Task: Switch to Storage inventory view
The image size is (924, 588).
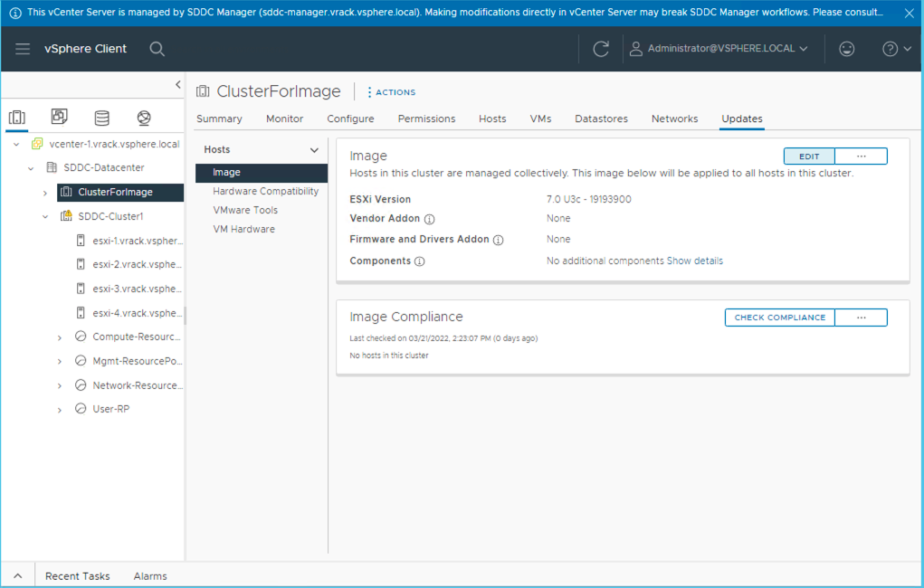Action: coord(101,118)
